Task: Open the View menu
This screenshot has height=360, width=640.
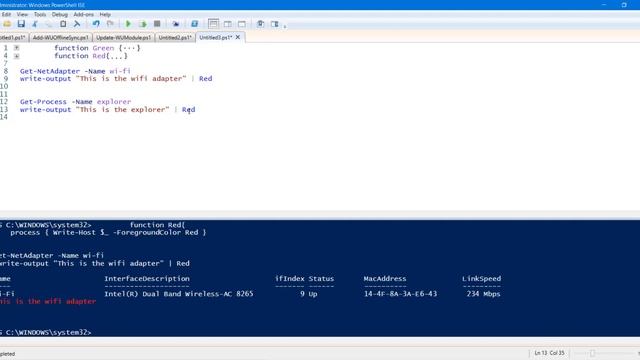Action: 22,14
